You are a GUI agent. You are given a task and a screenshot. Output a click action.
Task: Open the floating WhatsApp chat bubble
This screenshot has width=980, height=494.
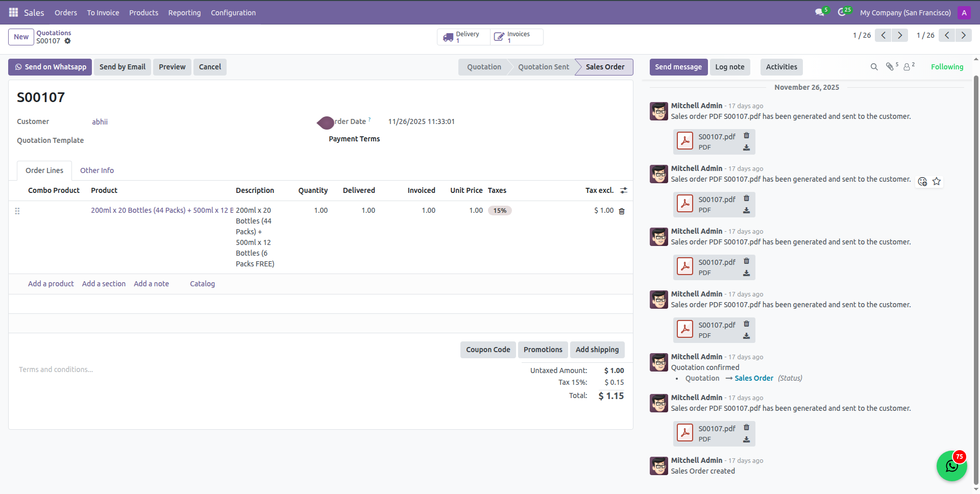[x=951, y=465]
